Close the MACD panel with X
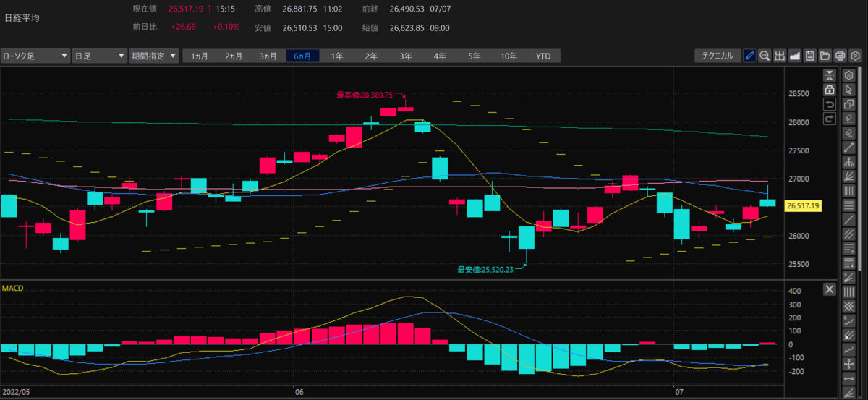 pyautogui.click(x=830, y=289)
